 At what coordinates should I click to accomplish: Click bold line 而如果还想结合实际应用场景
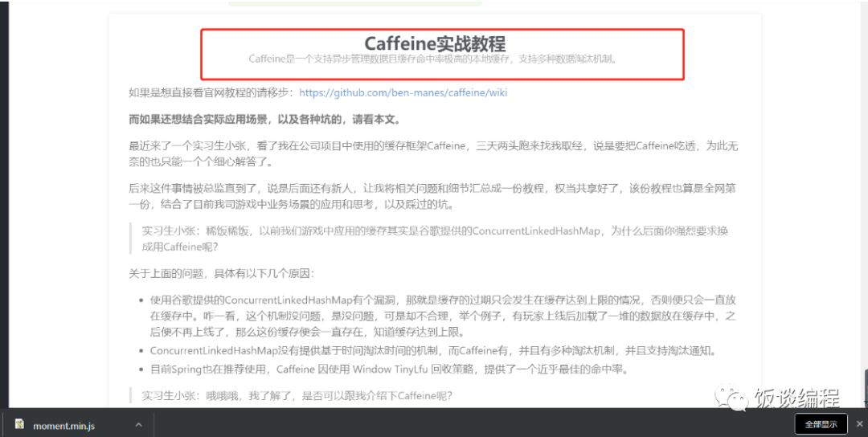point(264,120)
